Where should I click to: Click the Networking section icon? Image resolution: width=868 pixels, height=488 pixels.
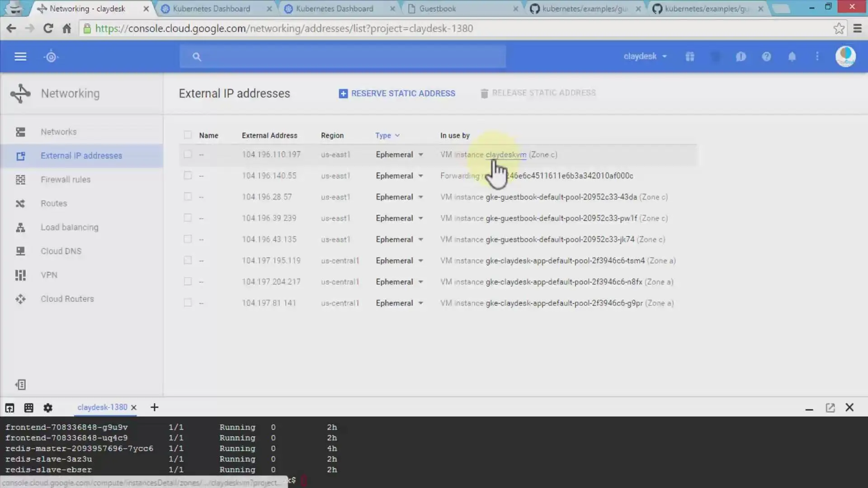pos(20,94)
